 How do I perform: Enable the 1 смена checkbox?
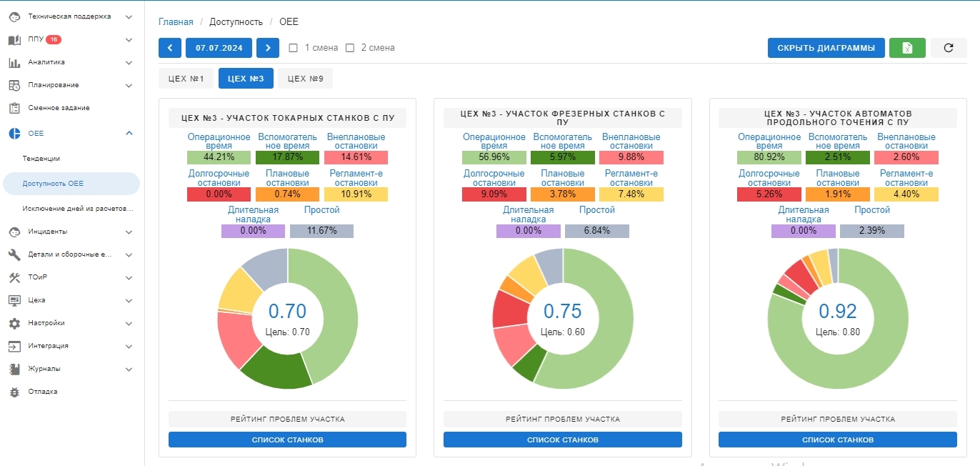293,48
